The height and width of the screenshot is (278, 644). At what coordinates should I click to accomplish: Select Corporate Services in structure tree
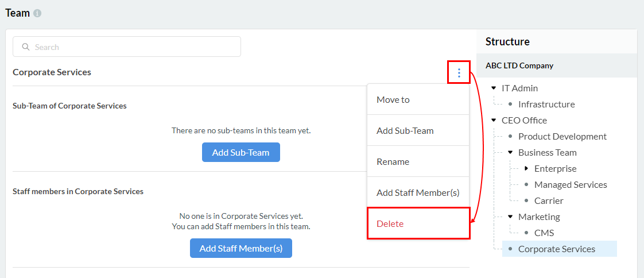click(x=557, y=249)
